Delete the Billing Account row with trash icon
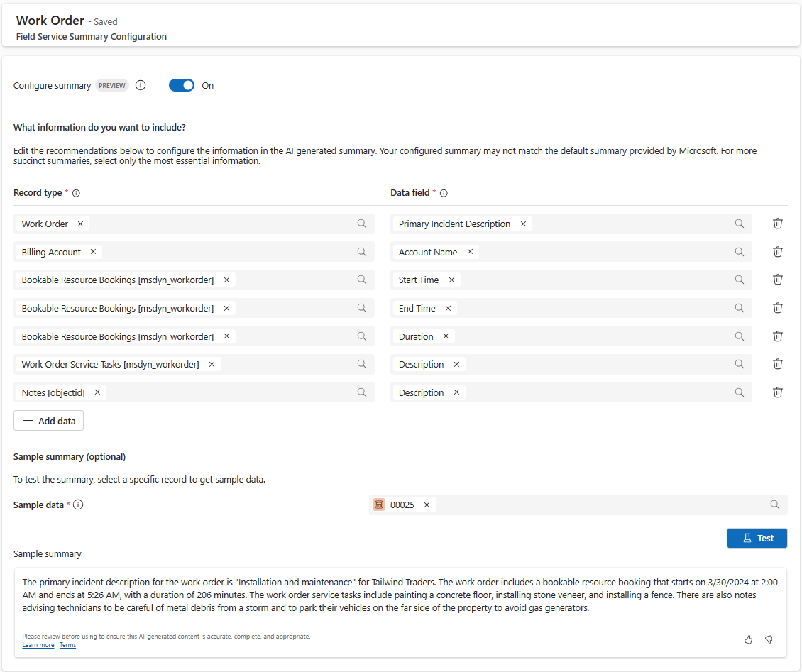 click(x=778, y=251)
